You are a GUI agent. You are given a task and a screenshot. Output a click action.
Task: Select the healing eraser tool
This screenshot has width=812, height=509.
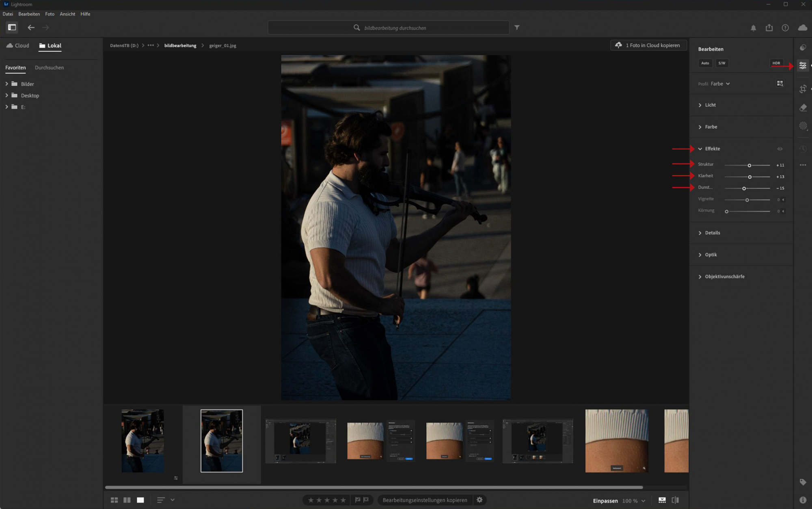803,108
